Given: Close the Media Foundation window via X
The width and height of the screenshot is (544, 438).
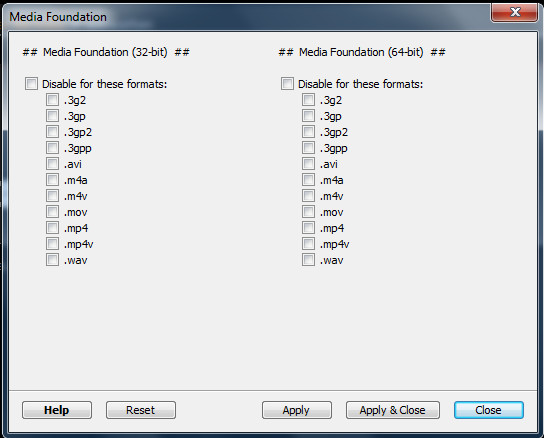Looking at the screenshot, I should (515, 12).
